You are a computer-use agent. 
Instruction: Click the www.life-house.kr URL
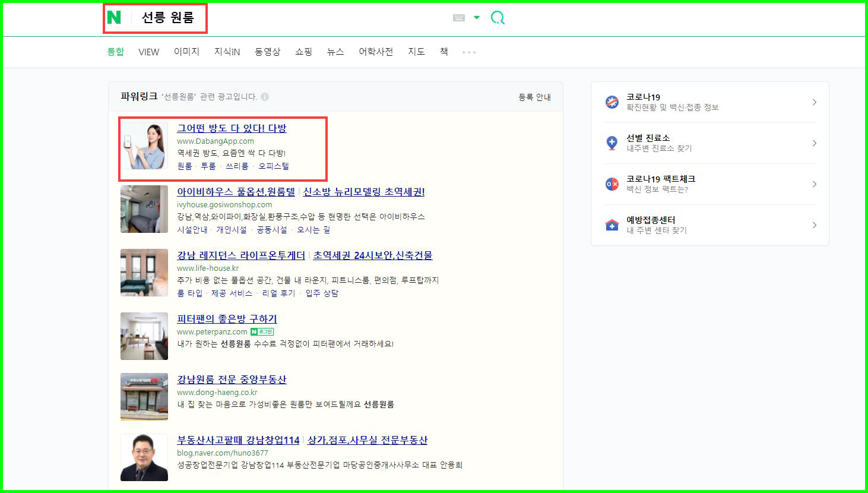[208, 268]
